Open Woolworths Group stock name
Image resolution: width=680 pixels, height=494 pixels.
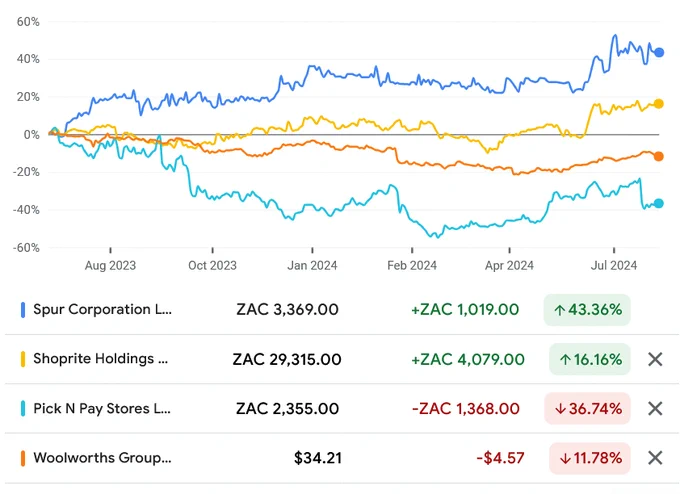(x=102, y=458)
